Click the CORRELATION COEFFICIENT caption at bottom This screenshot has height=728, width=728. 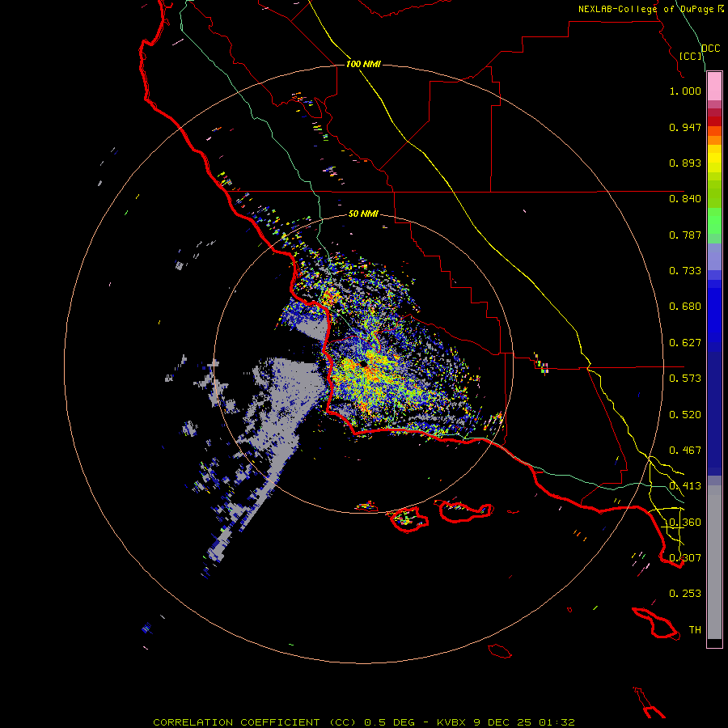(364, 722)
